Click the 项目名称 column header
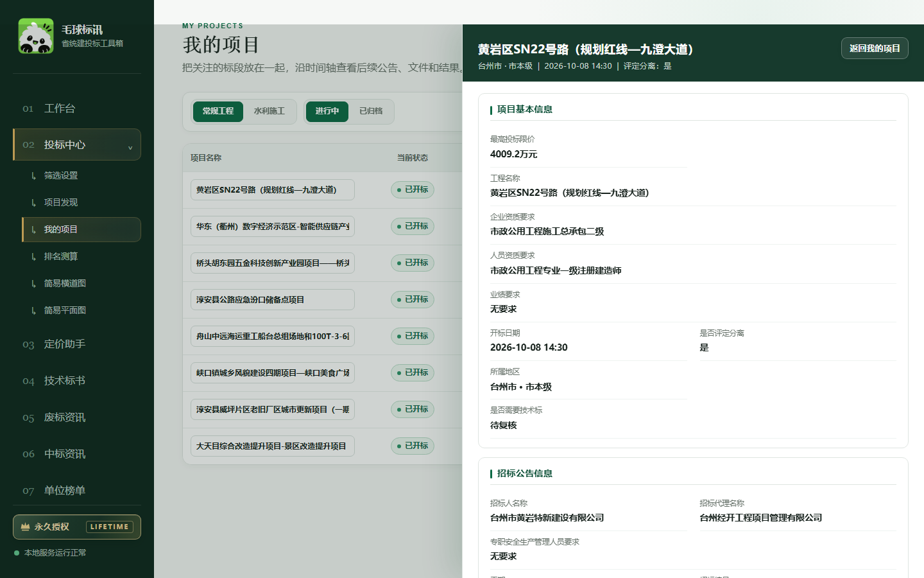 point(206,158)
